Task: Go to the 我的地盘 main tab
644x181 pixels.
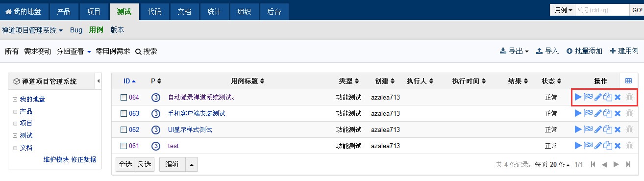Action: tap(24, 11)
